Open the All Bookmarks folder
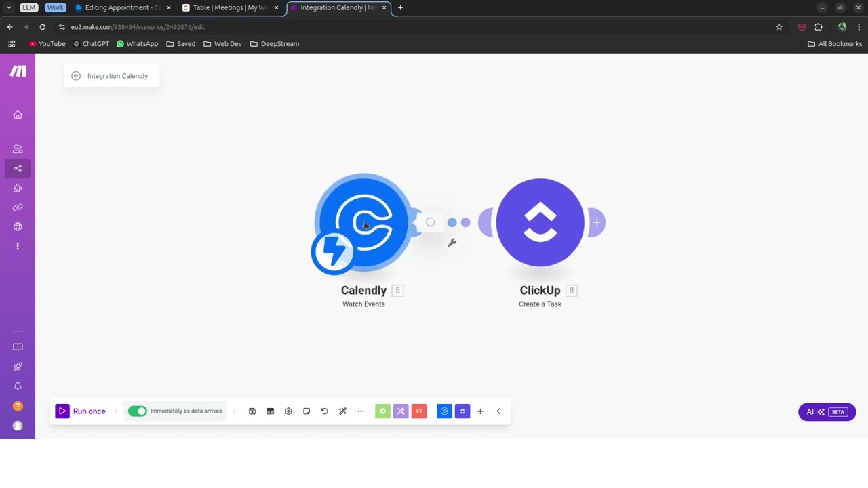Screen dimensions: 868x488 pyautogui.click(x=835, y=43)
